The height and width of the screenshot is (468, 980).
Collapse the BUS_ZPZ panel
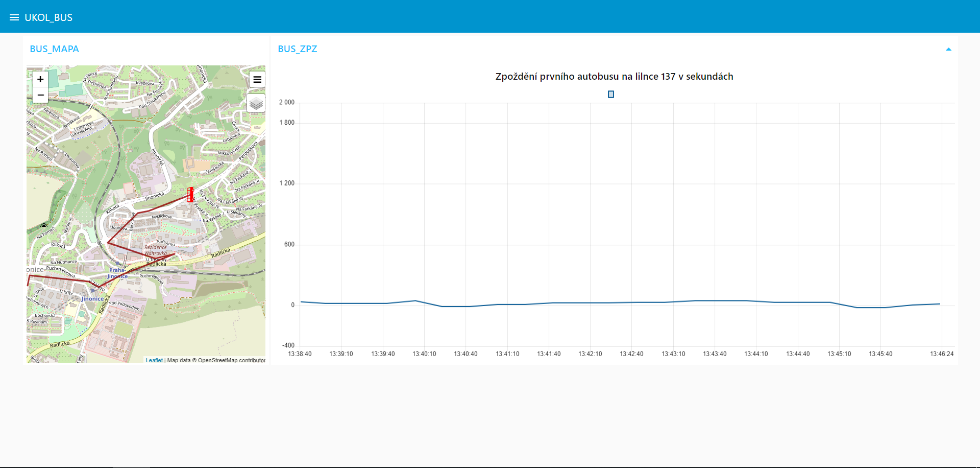click(948, 50)
